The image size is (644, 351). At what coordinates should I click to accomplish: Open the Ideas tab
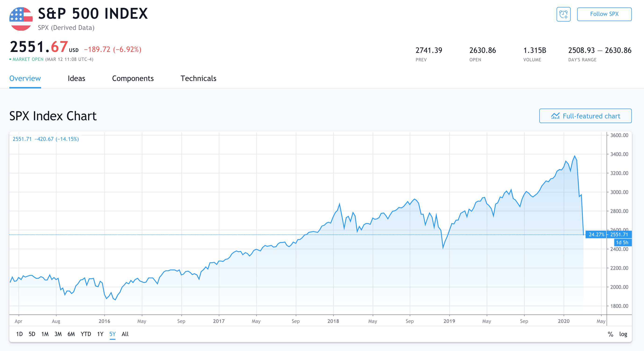(x=76, y=78)
